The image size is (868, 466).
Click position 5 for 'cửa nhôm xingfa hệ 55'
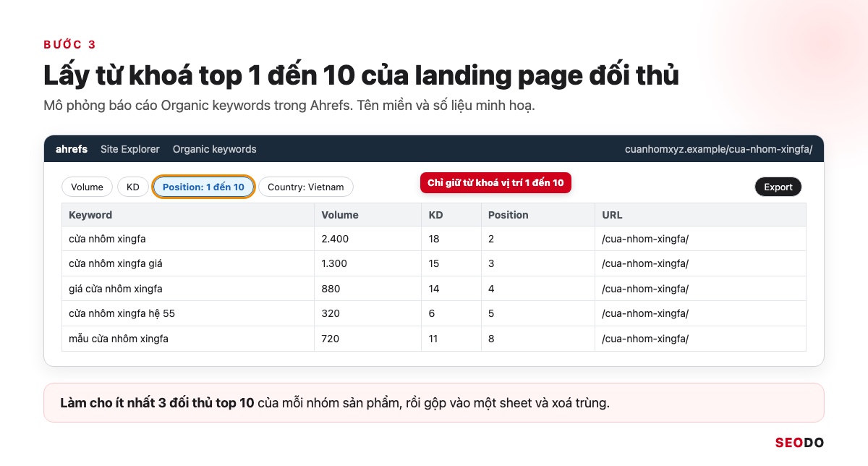pos(491,313)
